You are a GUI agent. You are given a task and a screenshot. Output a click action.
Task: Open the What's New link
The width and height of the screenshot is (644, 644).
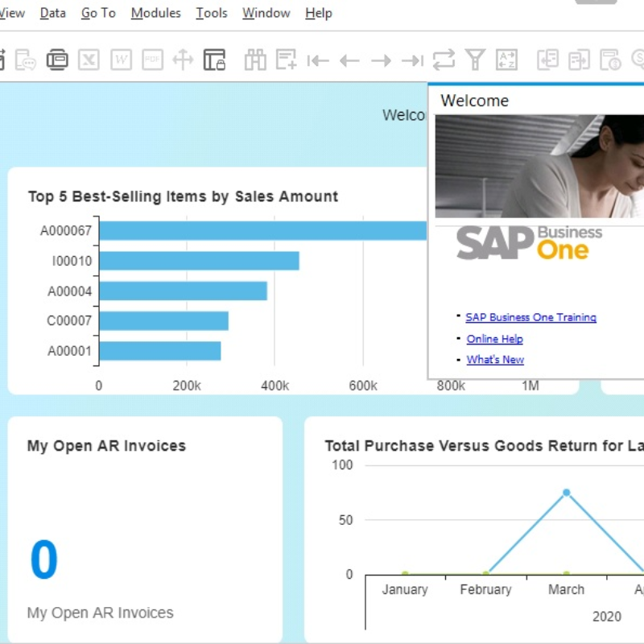pos(495,360)
